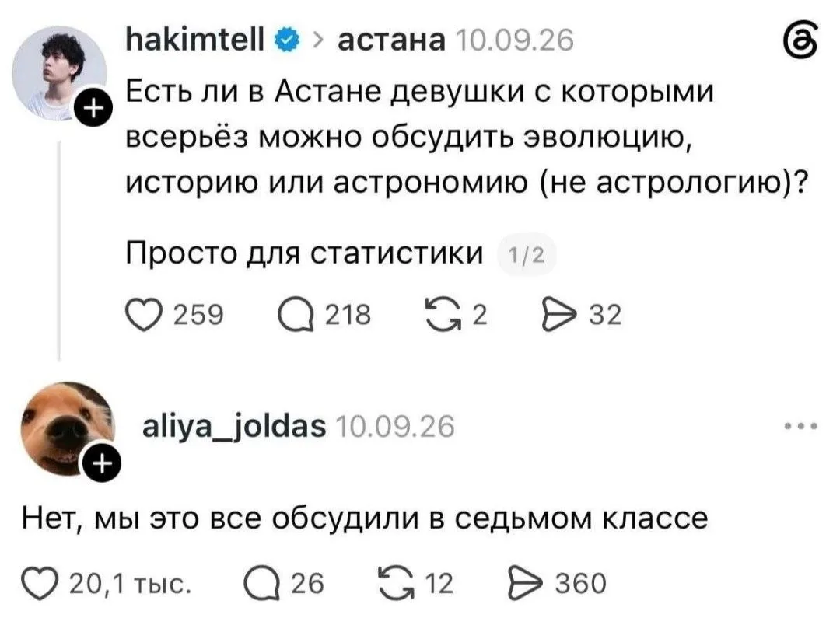Expand the 1/2 thread indicator
This screenshot has height=618, width=840.
coord(527,255)
